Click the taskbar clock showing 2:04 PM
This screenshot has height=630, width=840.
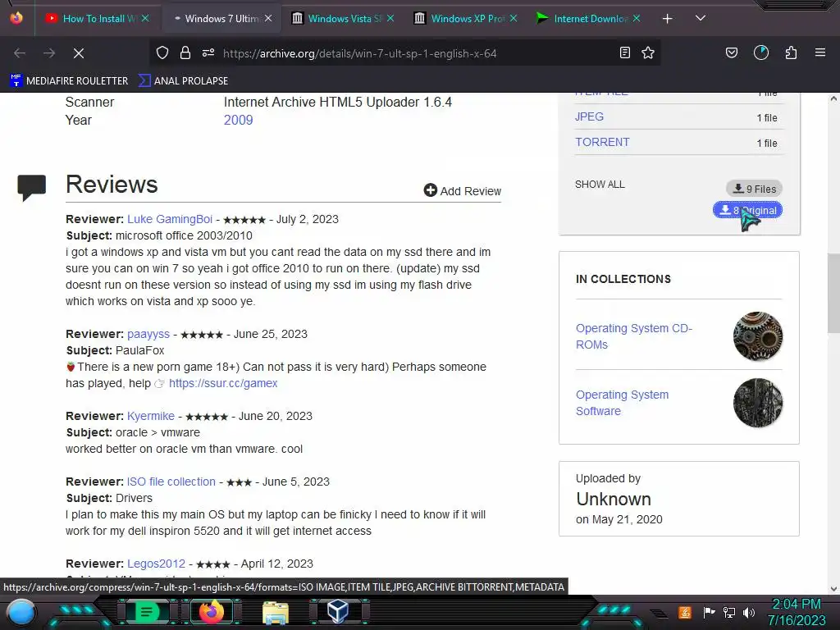tap(796, 612)
